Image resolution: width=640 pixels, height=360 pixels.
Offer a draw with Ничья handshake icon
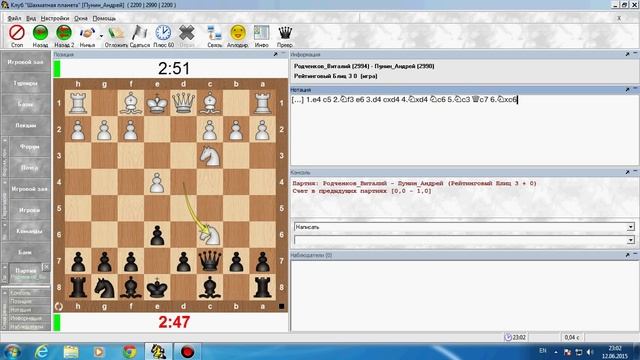[87, 33]
